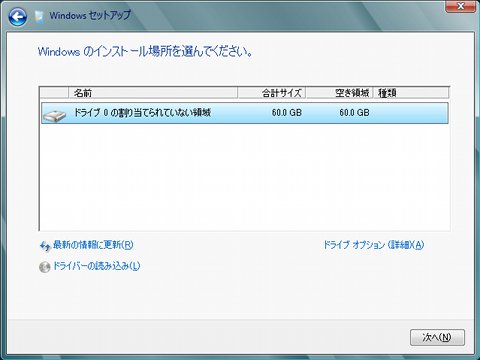The width and height of the screenshot is (480, 360).
Task: Click the Windows Setup icon in title bar
Action: pyautogui.click(x=39, y=17)
